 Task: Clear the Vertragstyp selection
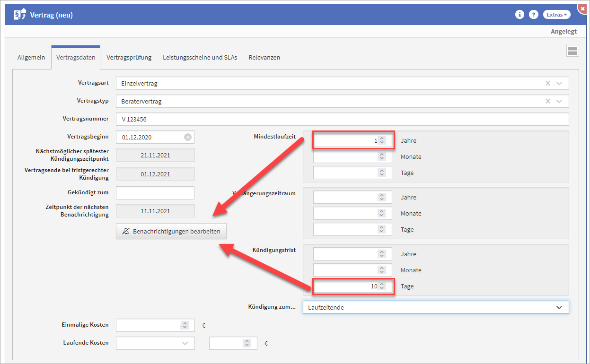click(x=548, y=101)
